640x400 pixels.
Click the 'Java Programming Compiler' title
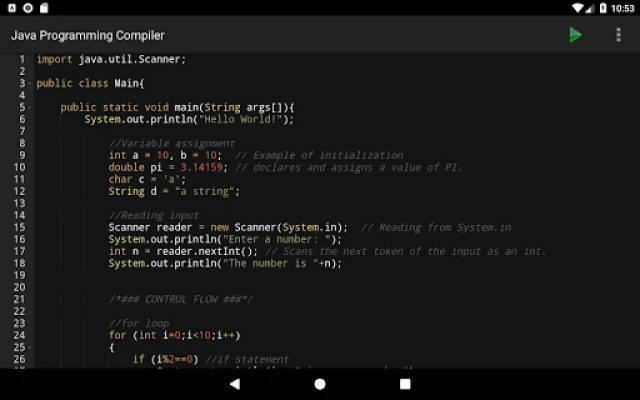(x=88, y=35)
